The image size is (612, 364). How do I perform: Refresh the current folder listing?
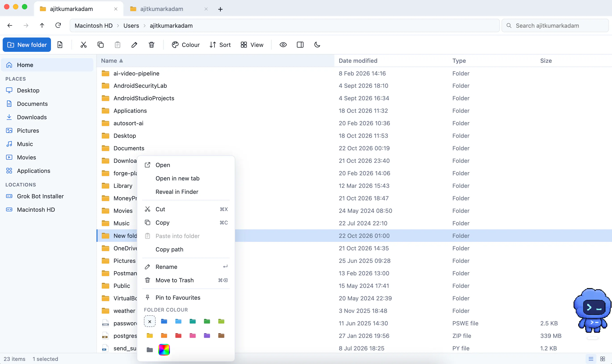coord(58,25)
